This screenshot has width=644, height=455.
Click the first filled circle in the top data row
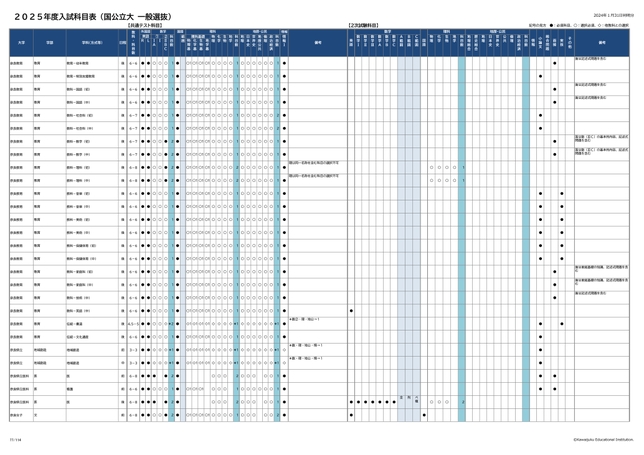pos(144,62)
